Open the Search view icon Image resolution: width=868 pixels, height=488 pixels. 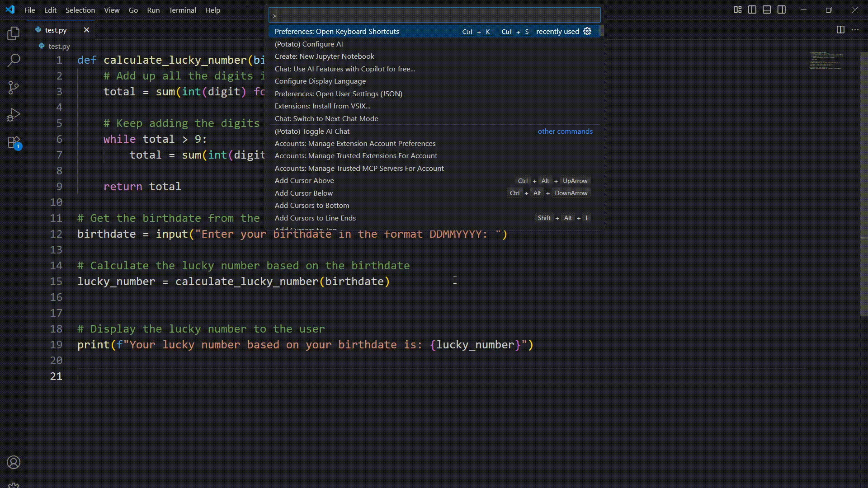[x=14, y=60]
